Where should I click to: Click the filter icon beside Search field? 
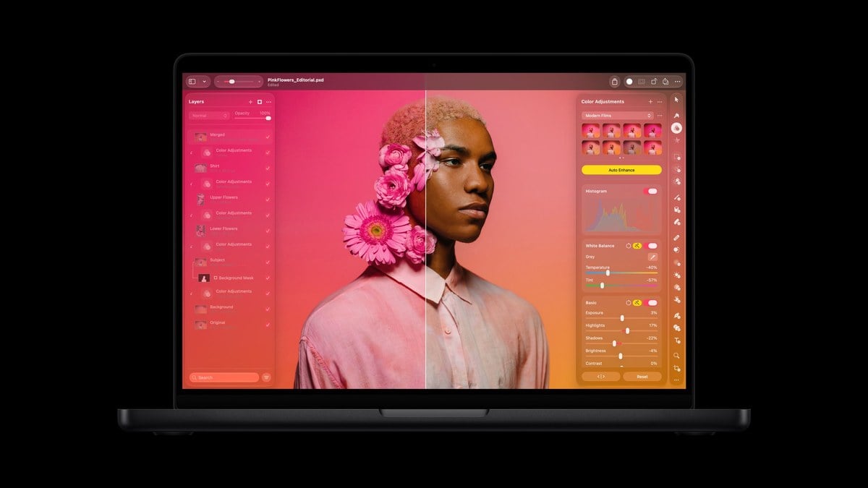coord(266,377)
